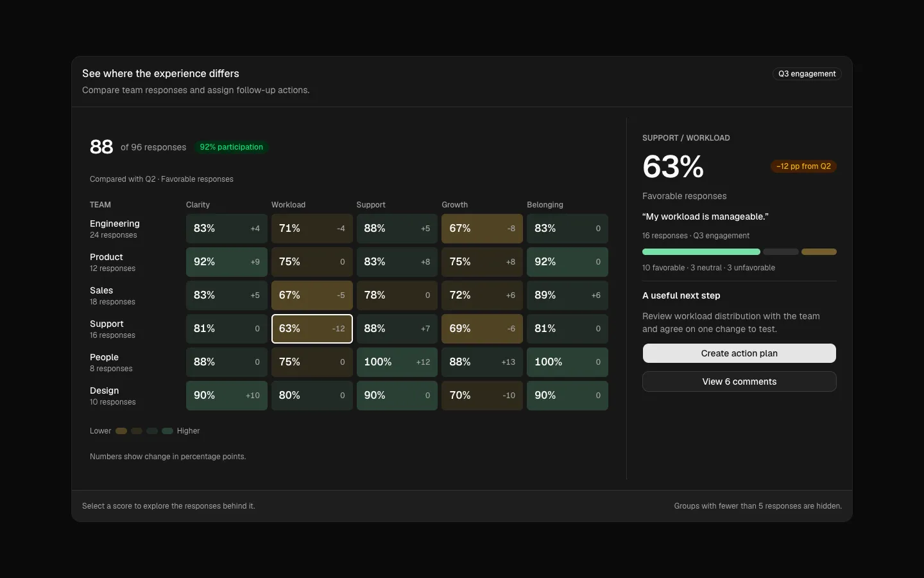Click the −12 pp from Q2 badge

tap(803, 166)
